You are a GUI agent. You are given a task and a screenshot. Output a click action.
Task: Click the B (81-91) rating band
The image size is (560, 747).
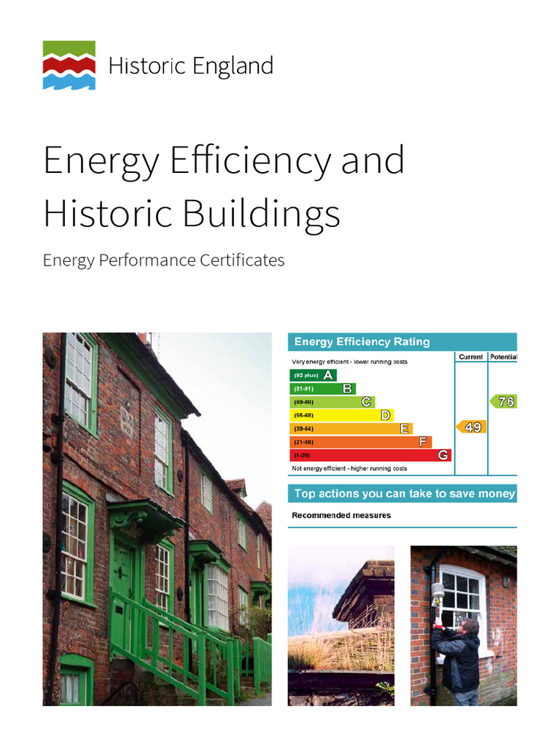click(322, 389)
